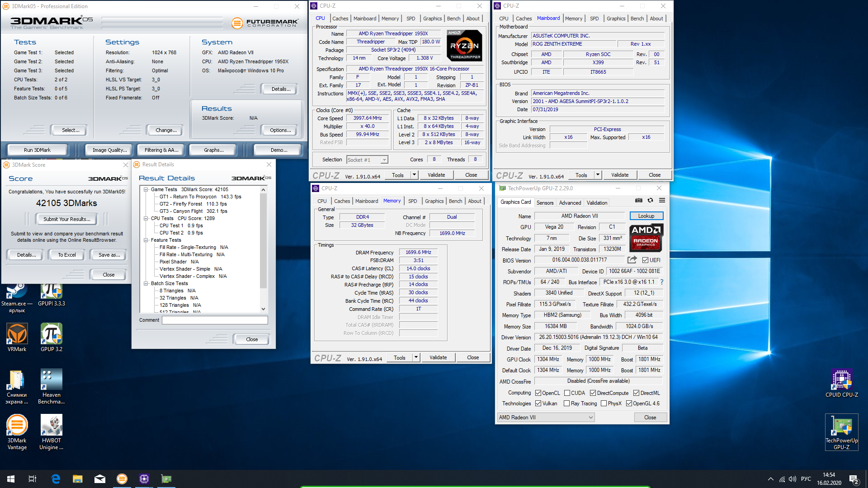
Task: Click the Result Details scrollbar up arrow
Action: (x=264, y=190)
